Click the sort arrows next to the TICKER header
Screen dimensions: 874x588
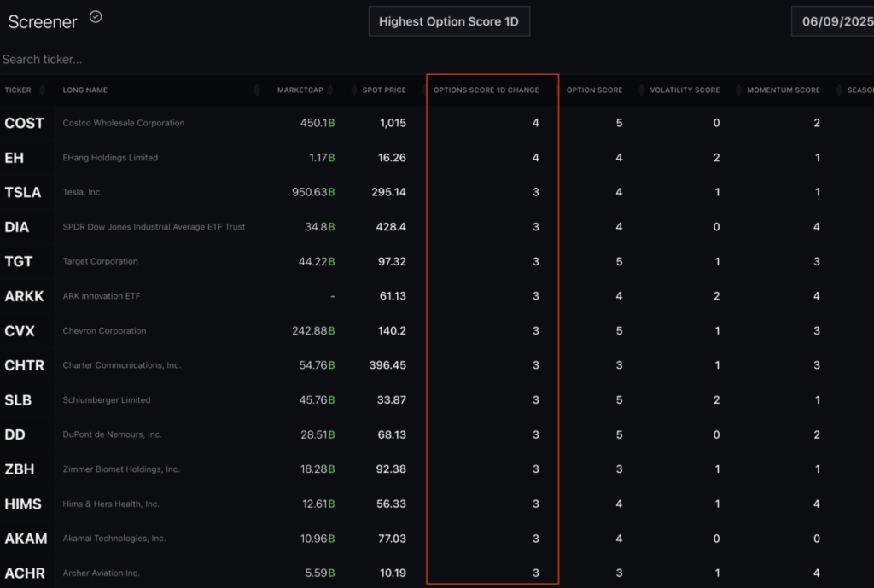pos(41,90)
